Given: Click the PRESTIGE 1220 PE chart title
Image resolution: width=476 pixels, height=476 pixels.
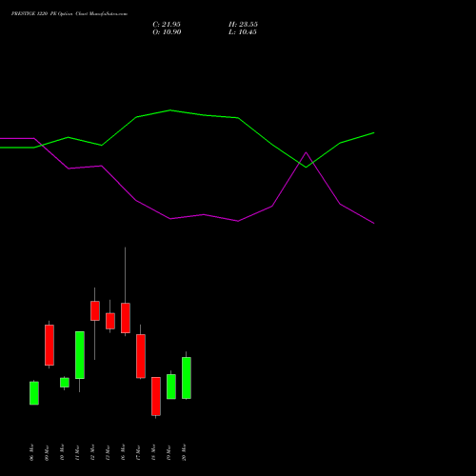Looking at the screenshot, I should (69, 14).
